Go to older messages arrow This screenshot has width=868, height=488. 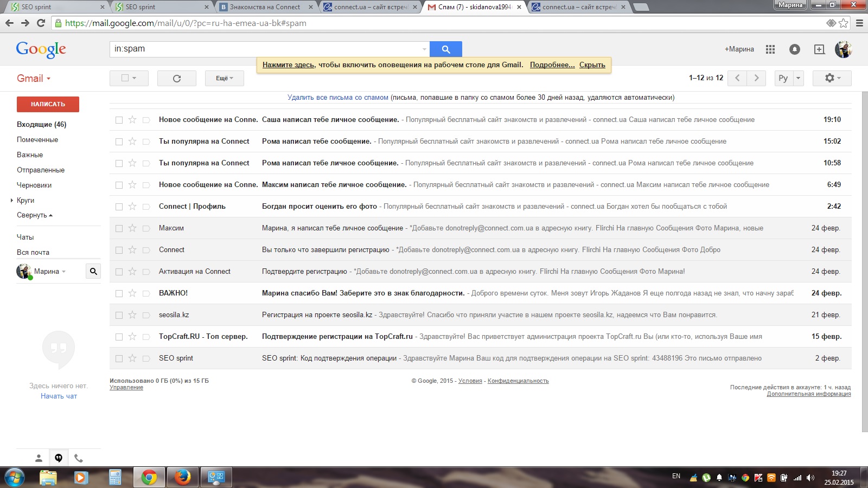point(757,78)
